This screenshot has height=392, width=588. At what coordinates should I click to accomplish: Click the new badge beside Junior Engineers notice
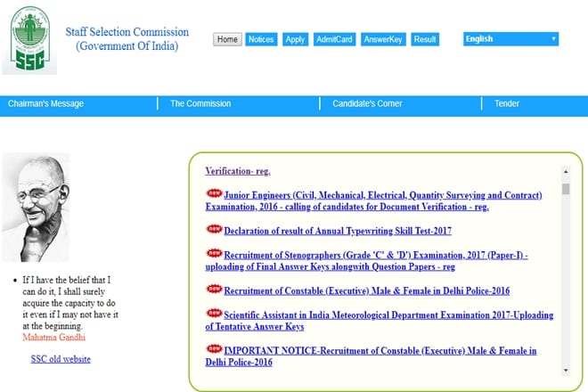click(214, 192)
